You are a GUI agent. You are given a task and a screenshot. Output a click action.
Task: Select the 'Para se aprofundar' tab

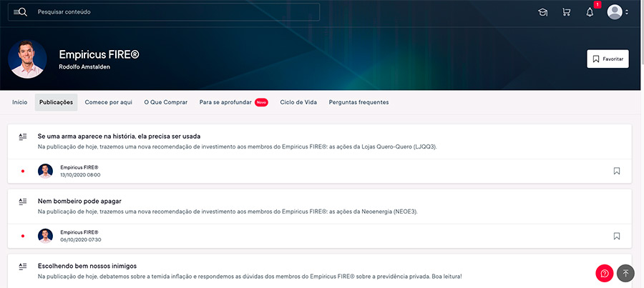click(x=225, y=102)
